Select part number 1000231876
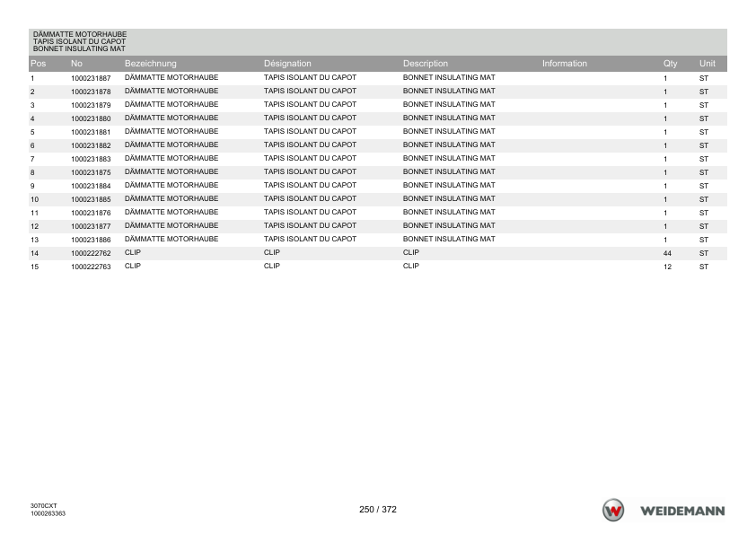 click(91, 213)
